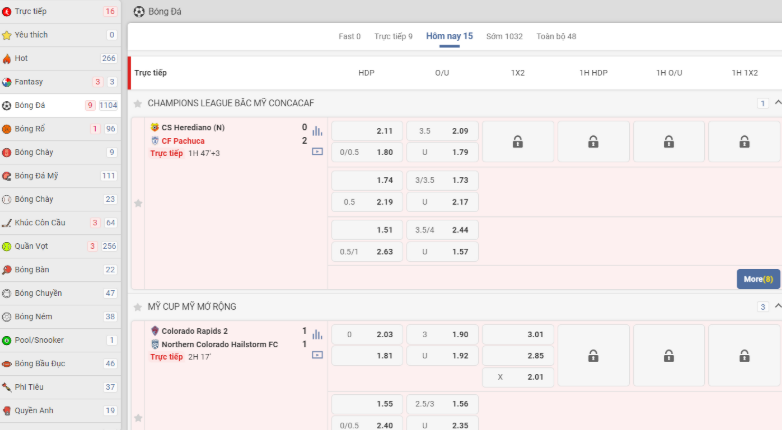782x434 pixels.
Task: Open Fantasy sports icon
Action: coord(6,82)
